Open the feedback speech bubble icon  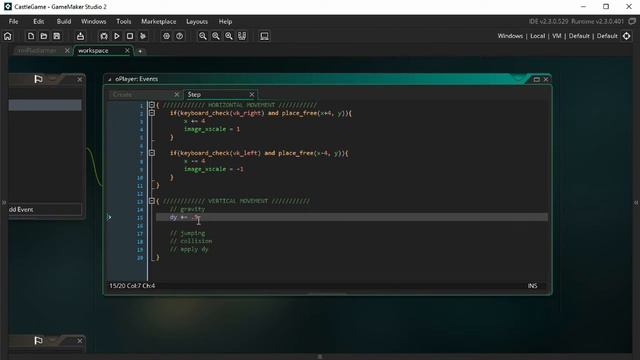(632, 21)
